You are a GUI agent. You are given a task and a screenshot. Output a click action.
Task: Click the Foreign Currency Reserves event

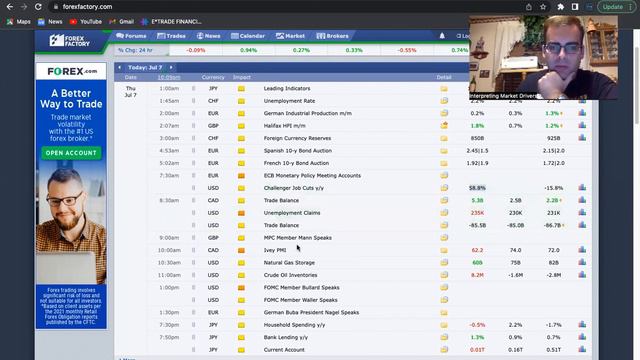(297, 138)
